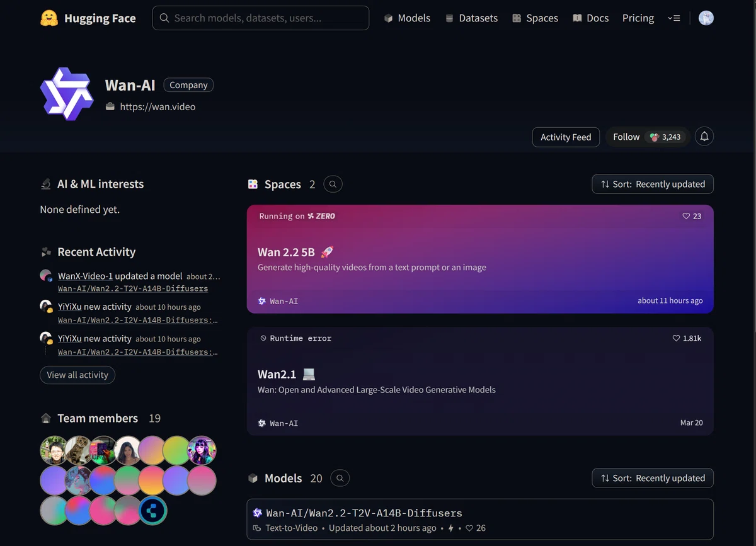Click the follower avatars next to 3,243
Image resolution: width=756 pixels, height=546 pixels.
point(655,137)
